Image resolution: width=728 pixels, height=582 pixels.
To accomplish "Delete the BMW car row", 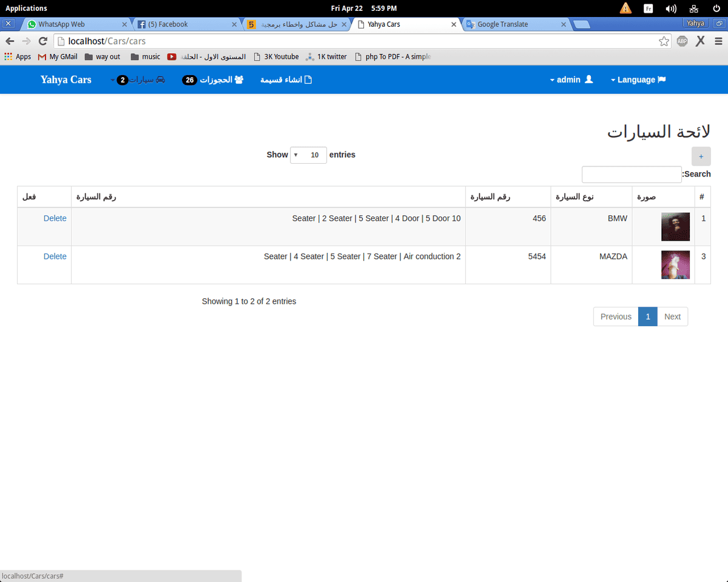I will click(55, 218).
